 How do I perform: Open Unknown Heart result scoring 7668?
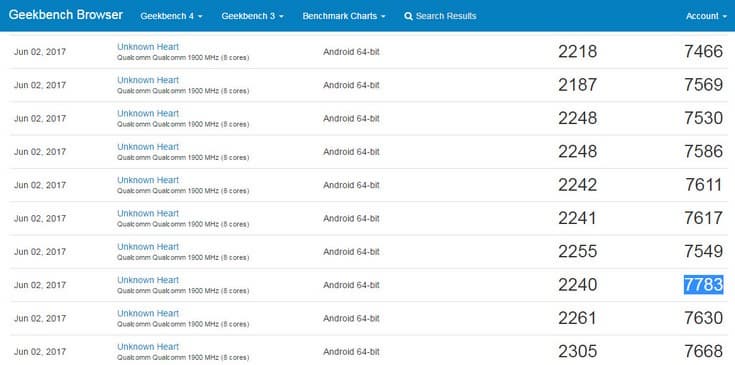click(x=148, y=346)
